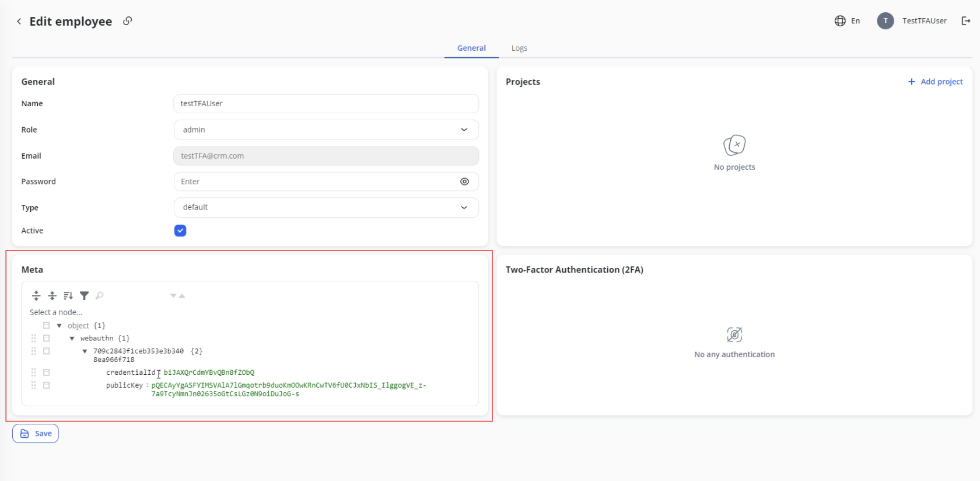Click the Select a node... path text
980x481 pixels.
tap(56, 312)
